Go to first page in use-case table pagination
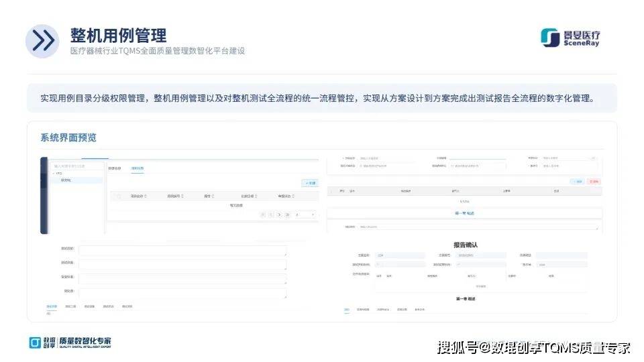This screenshot has height=362, width=644. [263, 215]
